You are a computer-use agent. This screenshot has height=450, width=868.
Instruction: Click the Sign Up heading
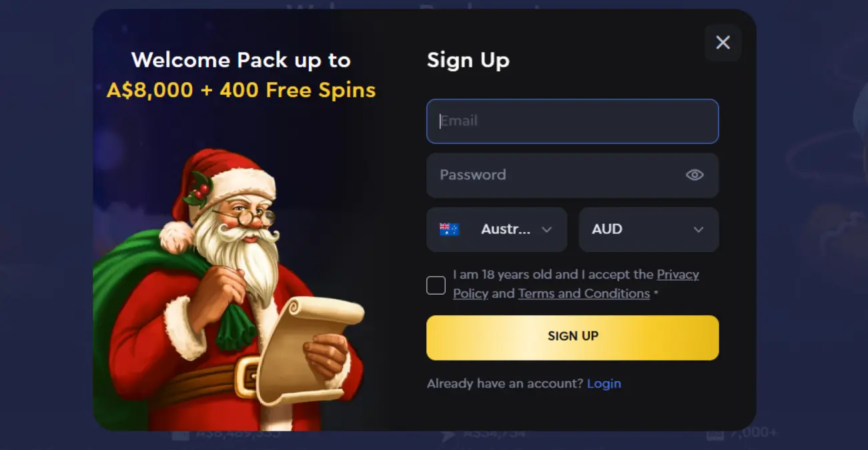tap(468, 60)
